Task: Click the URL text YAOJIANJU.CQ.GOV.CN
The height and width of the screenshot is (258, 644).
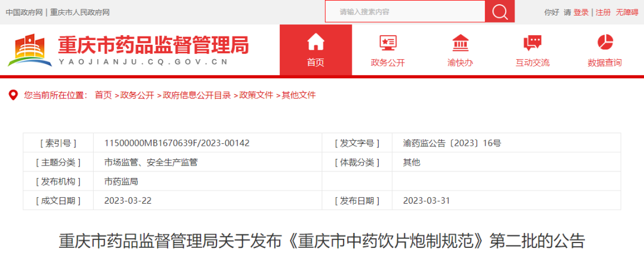Action: [143, 62]
